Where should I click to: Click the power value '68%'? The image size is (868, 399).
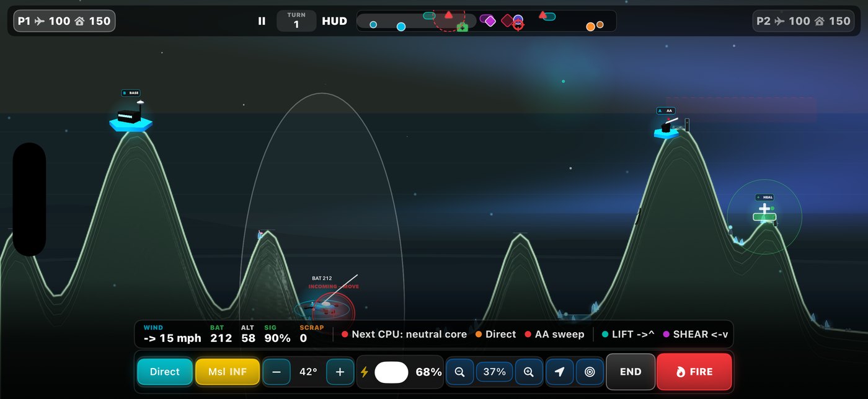point(428,372)
